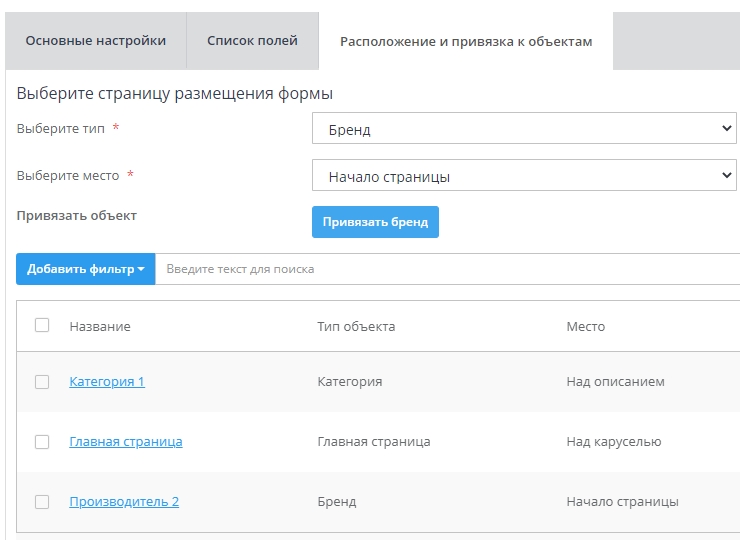Open the Производитель 2 link
Screen dimensions: 740x540
[x=124, y=502]
